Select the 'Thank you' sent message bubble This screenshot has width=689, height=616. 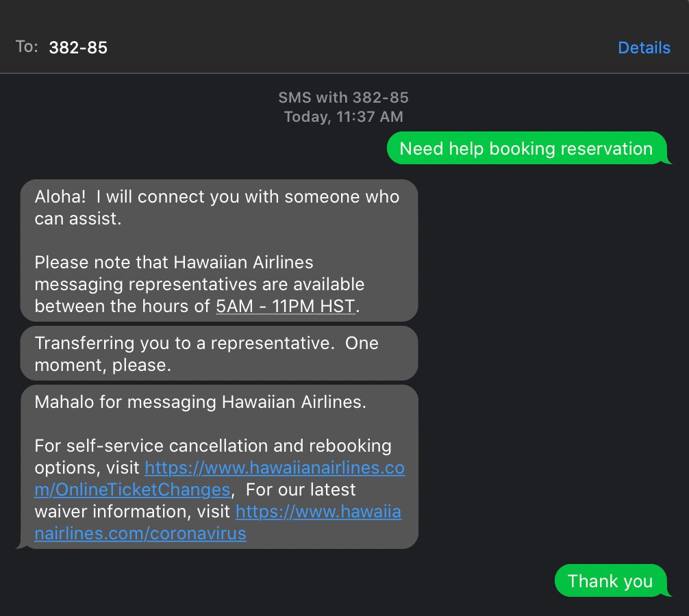point(610,580)
